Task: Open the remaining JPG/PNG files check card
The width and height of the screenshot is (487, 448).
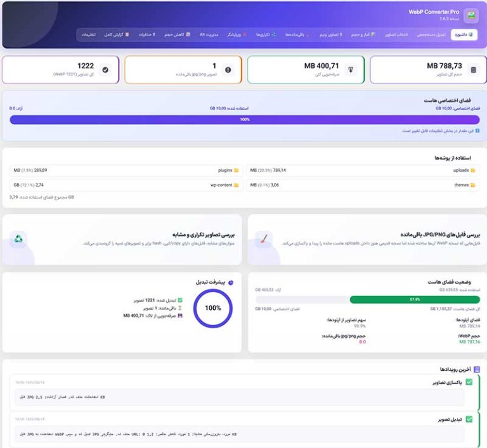Action: 367,240
